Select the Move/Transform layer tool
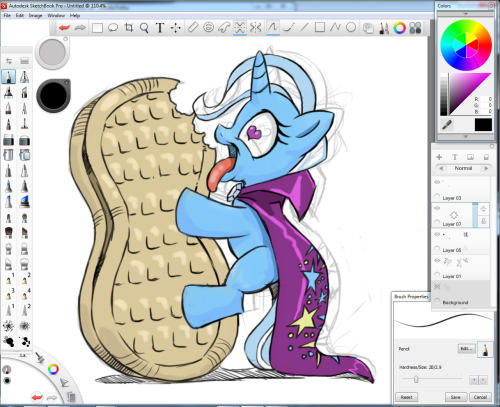Image resolution: width=500 pixels, height=407 pixels. 175,28
